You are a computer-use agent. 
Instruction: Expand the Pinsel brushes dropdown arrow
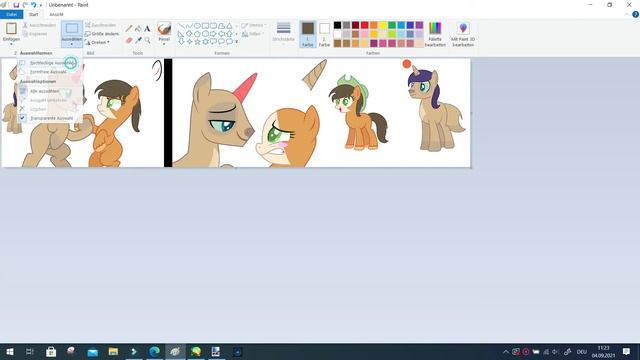[x=164, y=44]
